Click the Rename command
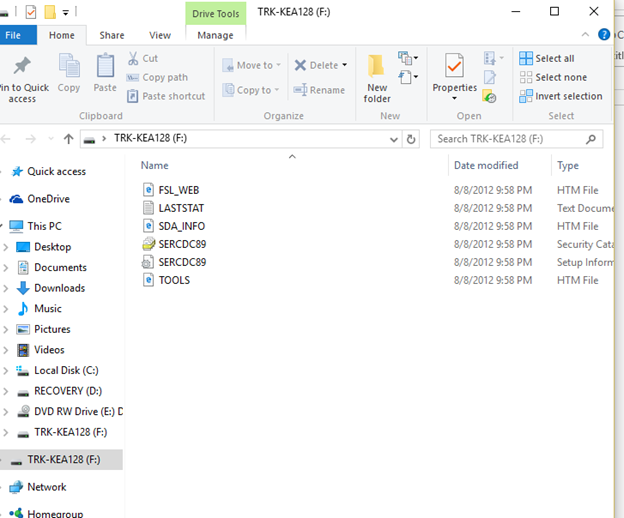Viewport: 624px width, 518px height. click(319, 90)
